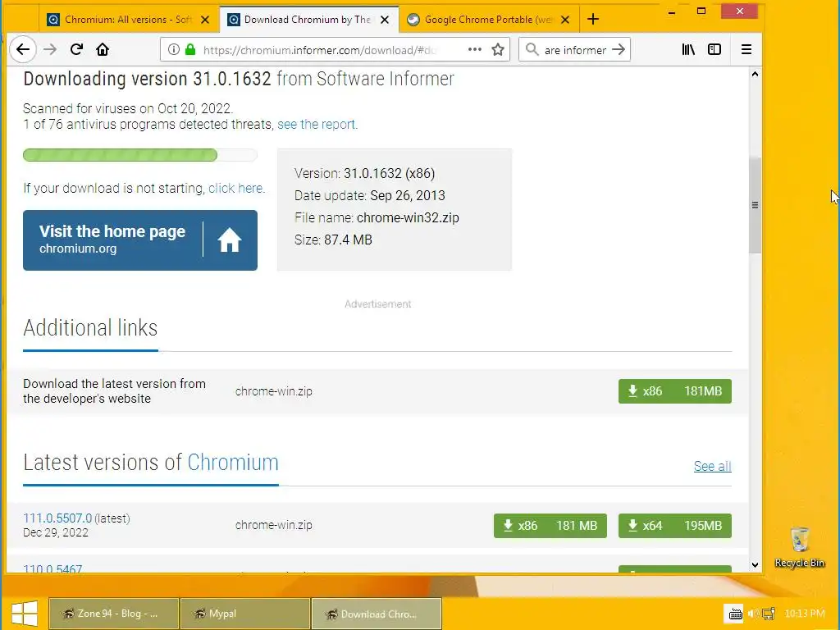Open the on-screen keyboard tray icon
Screen dimensions: 840x630
(736, 614)
